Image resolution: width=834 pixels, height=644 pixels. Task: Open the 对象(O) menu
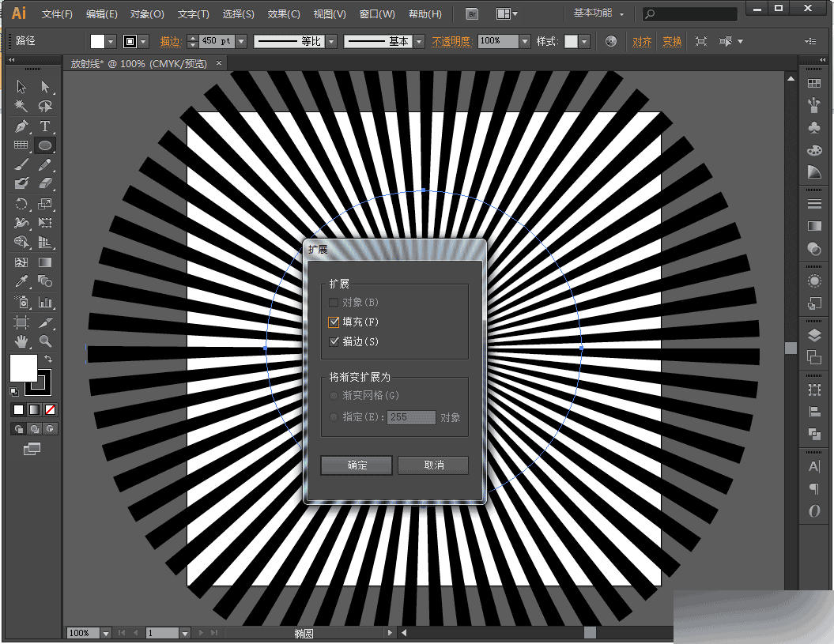pos(147,14)
